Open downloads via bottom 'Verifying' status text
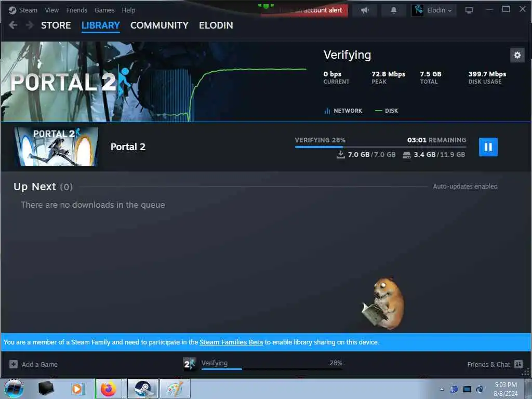The height and width of the screenshot is (399, 532). (215, 363)
